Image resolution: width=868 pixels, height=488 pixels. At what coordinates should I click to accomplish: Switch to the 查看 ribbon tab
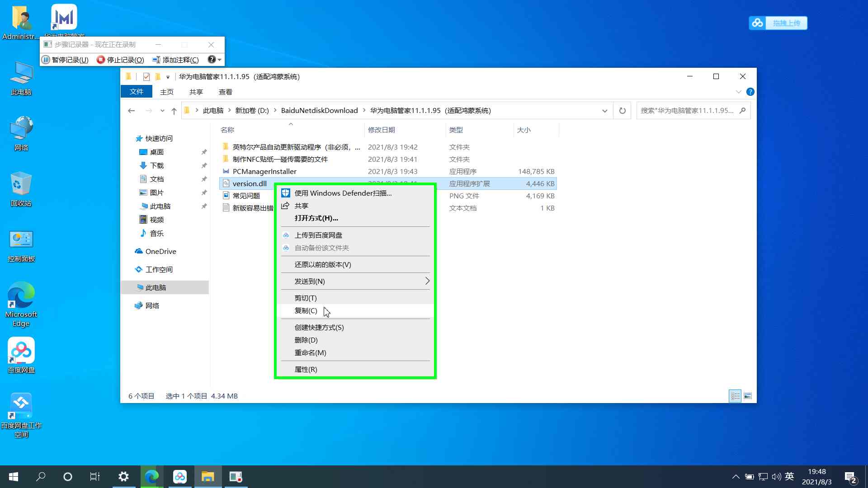pyautogui.click(x=225, y=91)
